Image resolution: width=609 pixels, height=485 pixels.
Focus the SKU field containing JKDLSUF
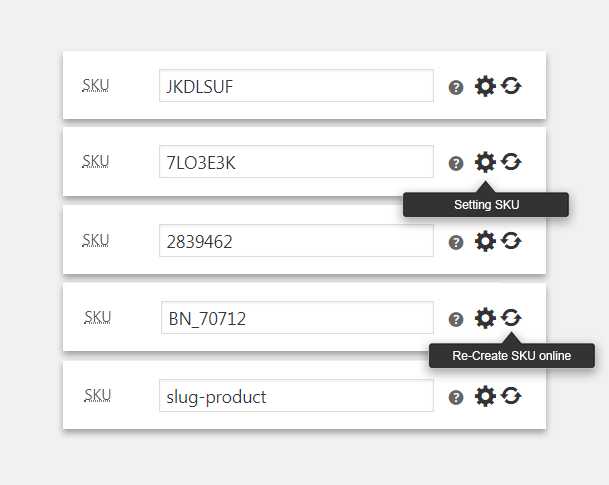296,86
